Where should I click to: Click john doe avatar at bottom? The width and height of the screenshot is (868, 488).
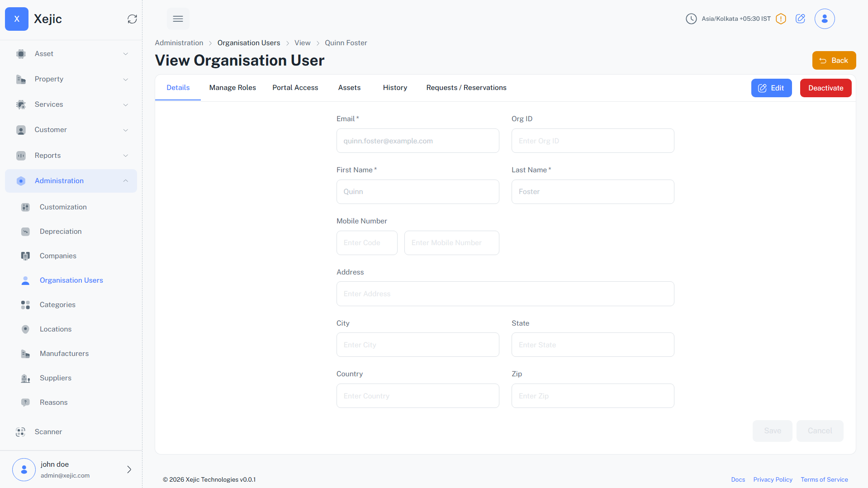pyautogui.click(x=24, y=469)
